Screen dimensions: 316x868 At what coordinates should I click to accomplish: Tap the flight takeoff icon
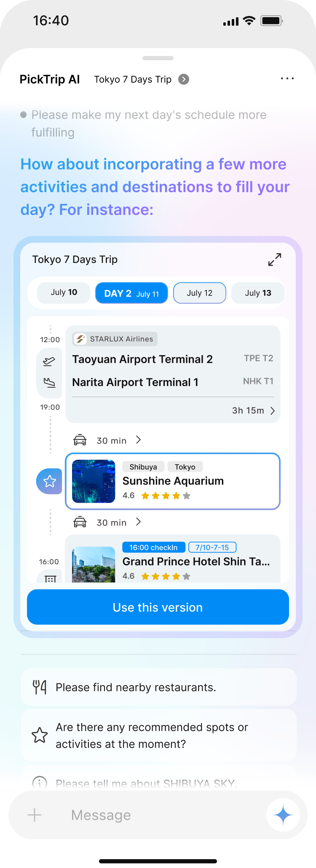pos(49,361)
